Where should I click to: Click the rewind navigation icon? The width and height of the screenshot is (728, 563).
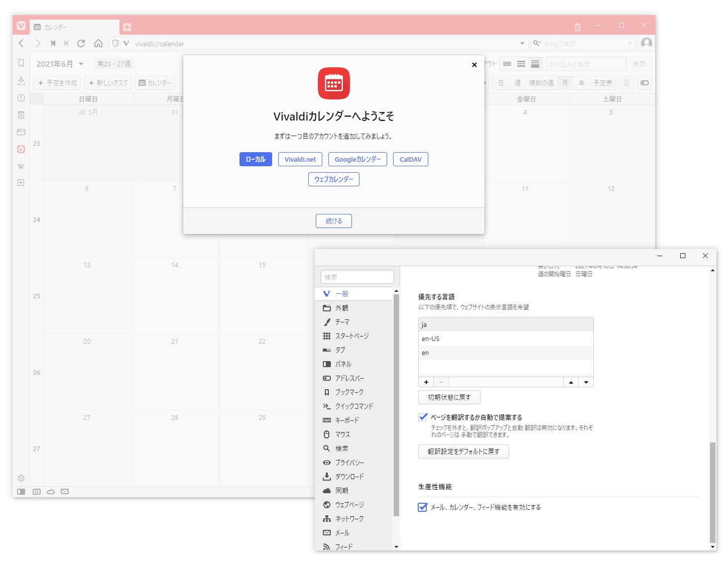coord(53,43)
